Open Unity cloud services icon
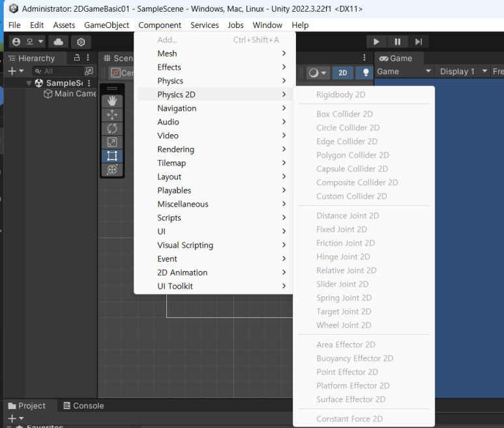Viewport: 504px width, 428px height. (x=58, y=42)
